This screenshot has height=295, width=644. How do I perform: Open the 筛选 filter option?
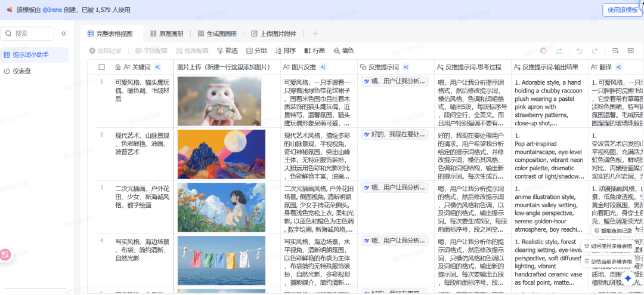[x=227, y=51]
